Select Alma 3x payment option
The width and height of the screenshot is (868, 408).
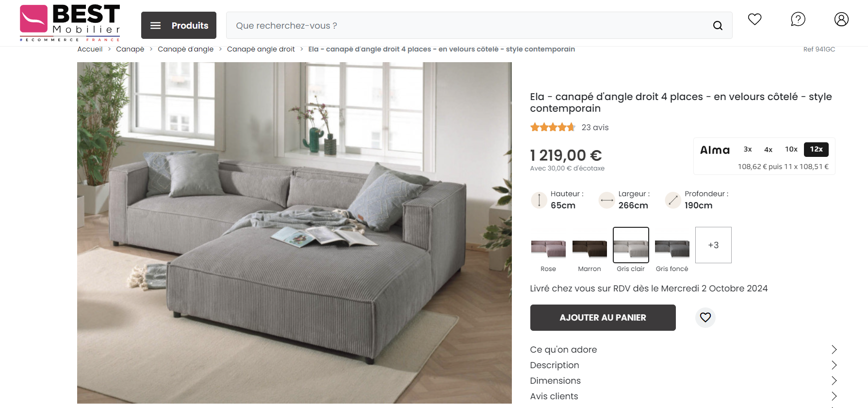pyautogui.click(x=748, y=150)
